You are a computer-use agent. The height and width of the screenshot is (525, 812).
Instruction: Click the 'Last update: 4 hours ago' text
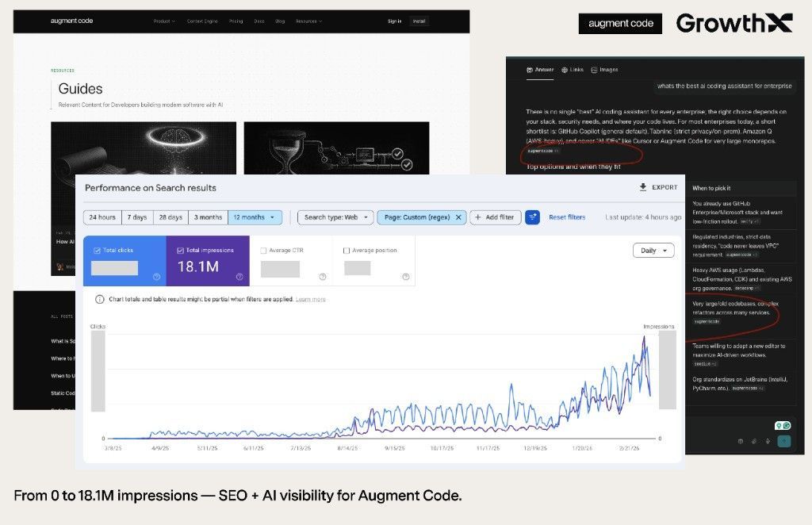pos(643,217)
